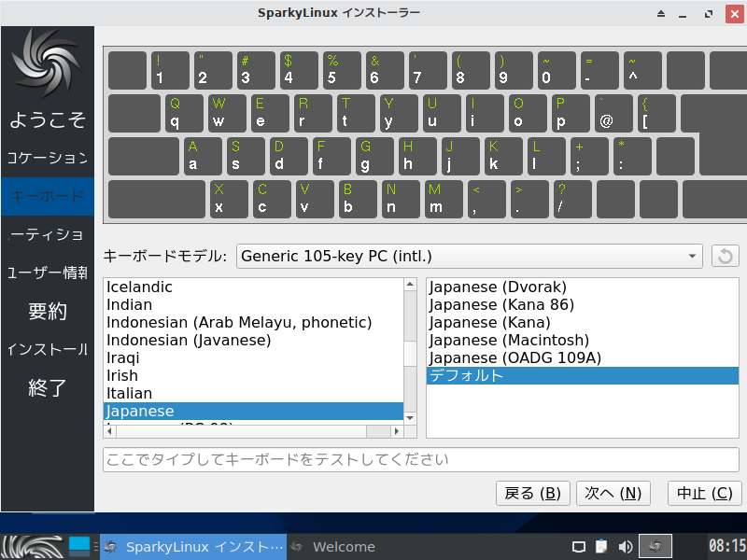Go to partitions step in sidebar
Viewport: 747px width, 560px height.
tap(48, 234)
